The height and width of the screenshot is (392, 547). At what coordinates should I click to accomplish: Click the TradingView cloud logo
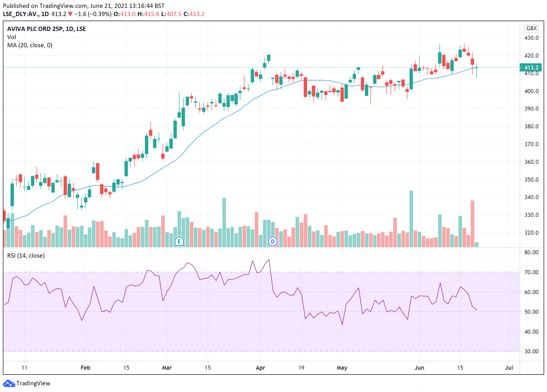[x=9, y=383]
